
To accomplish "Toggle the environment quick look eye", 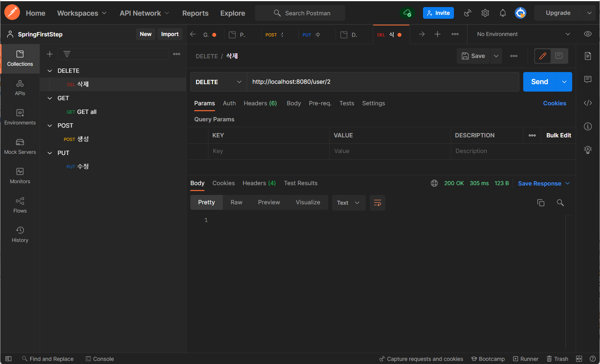I will [588, 34].
